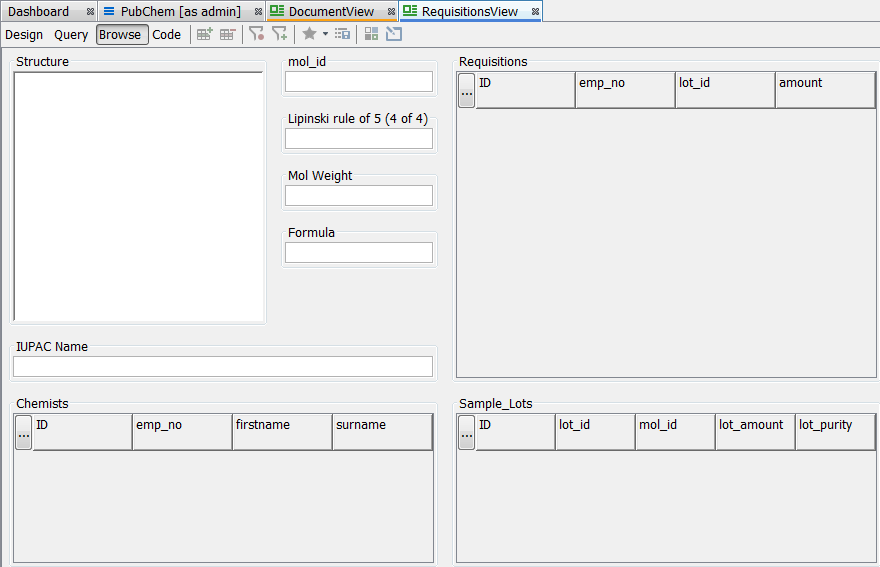Image resolution: width=880 pixels, height=567 pixels.
Task: Open the Sample_Lots table options button
Action: click(x=466, y=433)
